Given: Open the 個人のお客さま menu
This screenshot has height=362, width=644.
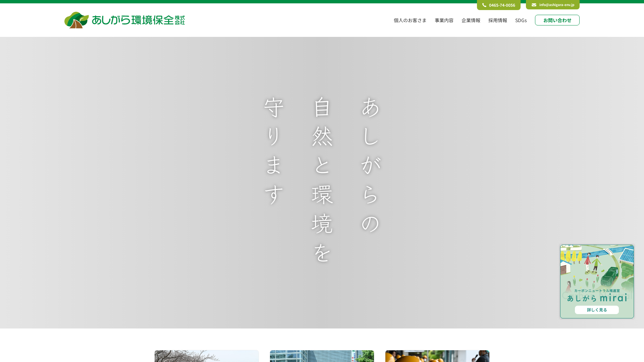Looking at the screenshot, I should (410, 20).
